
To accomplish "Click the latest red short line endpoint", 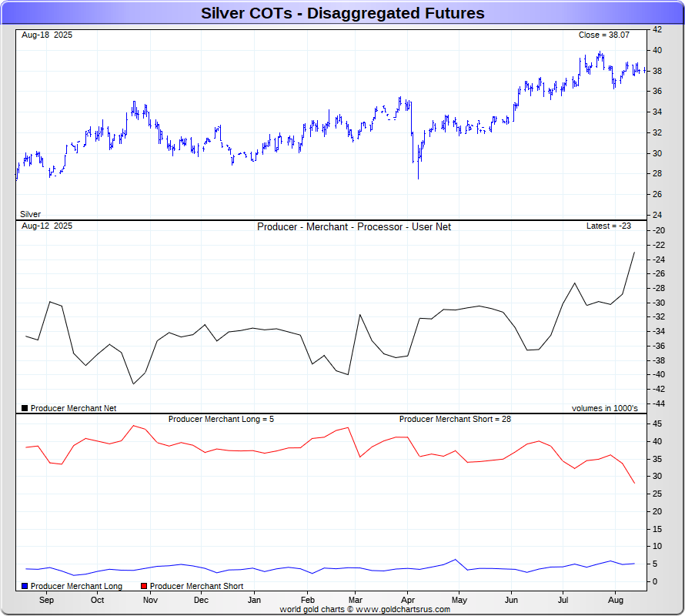I will click(634, 483).
